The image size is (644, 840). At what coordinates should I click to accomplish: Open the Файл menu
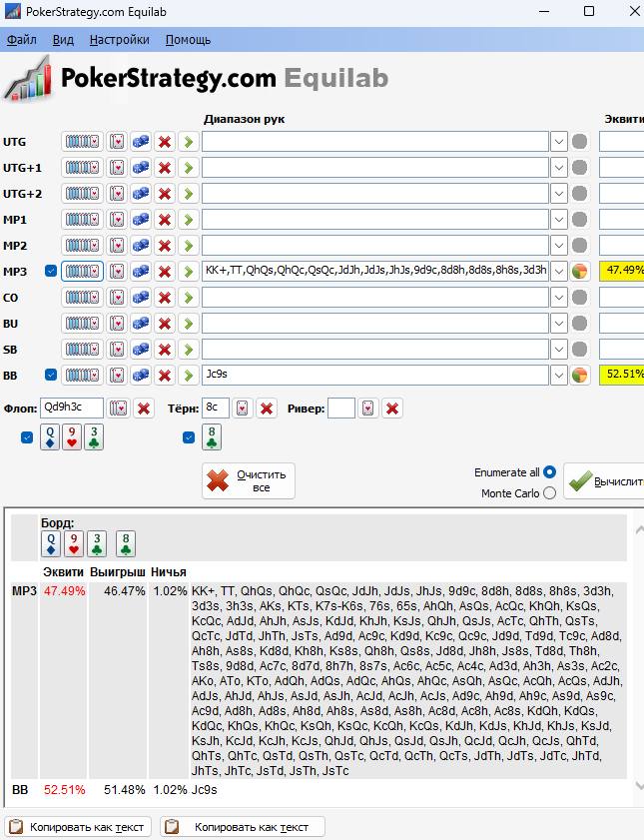21,40
